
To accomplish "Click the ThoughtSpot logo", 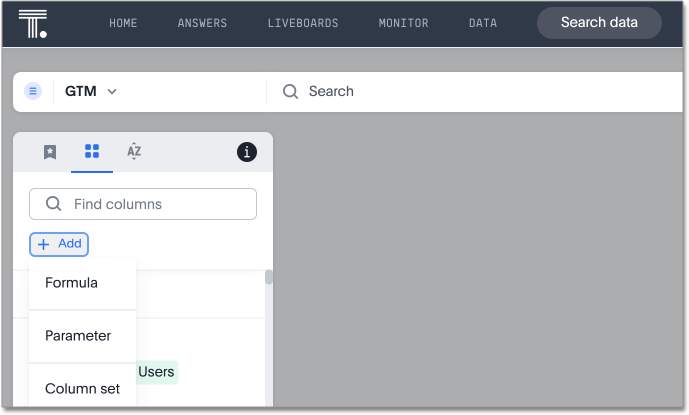I will [33, 23].
